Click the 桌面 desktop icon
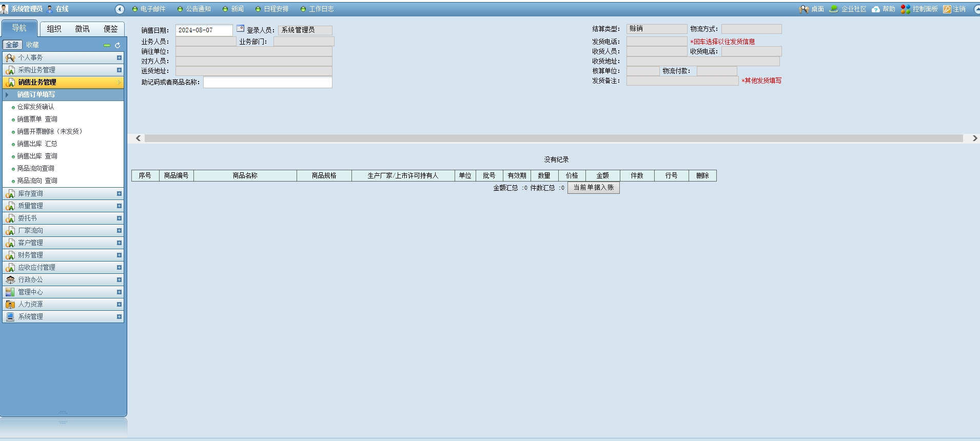 [x=803, y=9]
